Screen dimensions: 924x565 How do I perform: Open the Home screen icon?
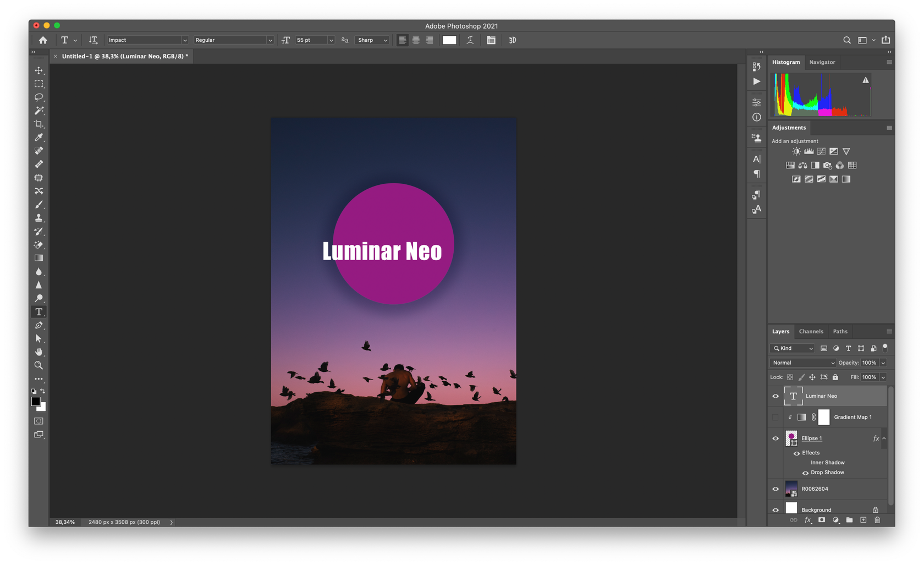(x=43, y=40)
